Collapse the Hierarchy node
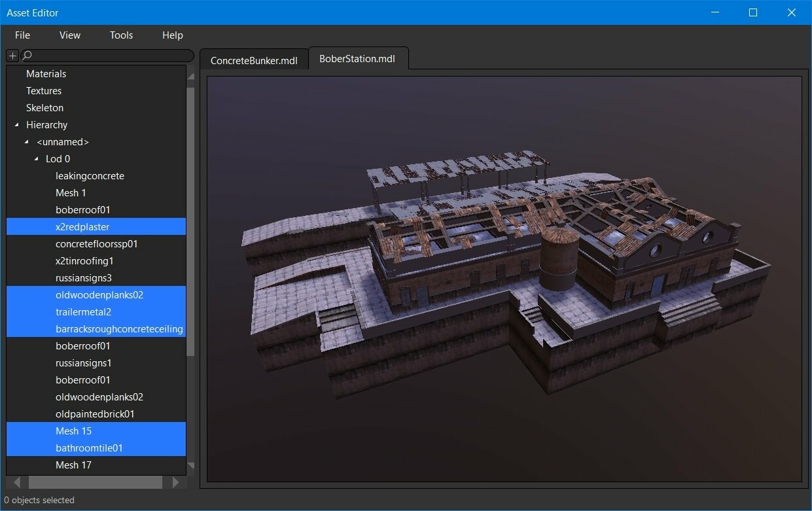The image size is (812, 511). (16, 124)
